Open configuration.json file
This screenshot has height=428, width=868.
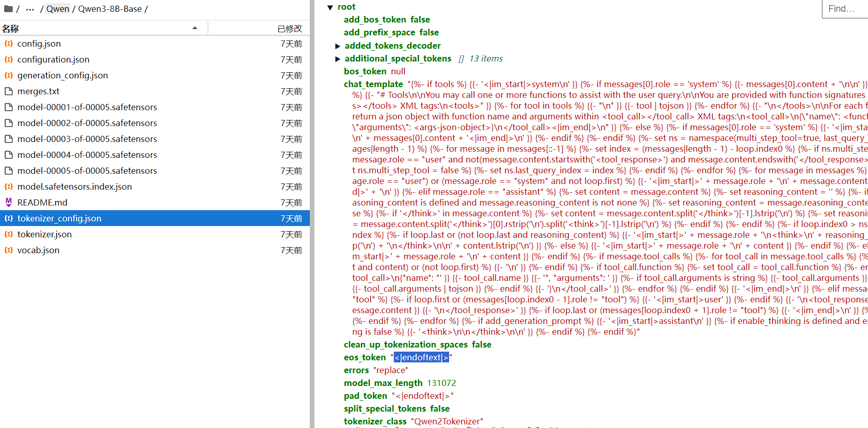(53, 59)
